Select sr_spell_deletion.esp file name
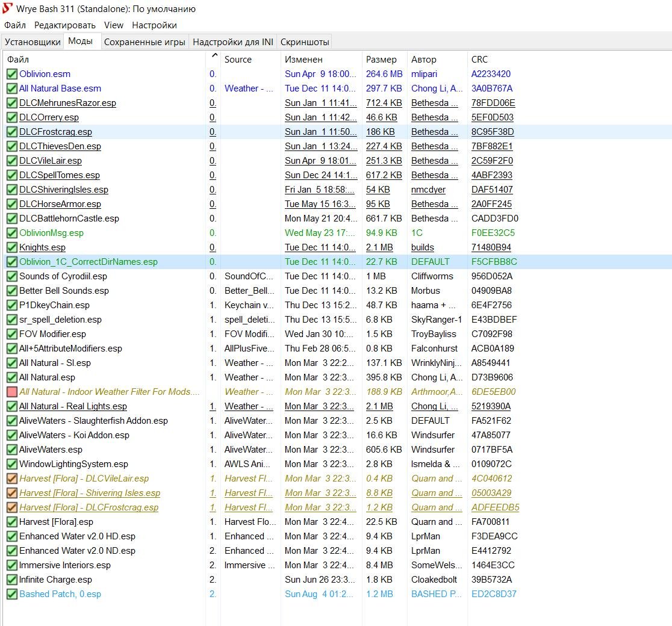The width and height of the screenshot is (672, 626). point(60,320)
